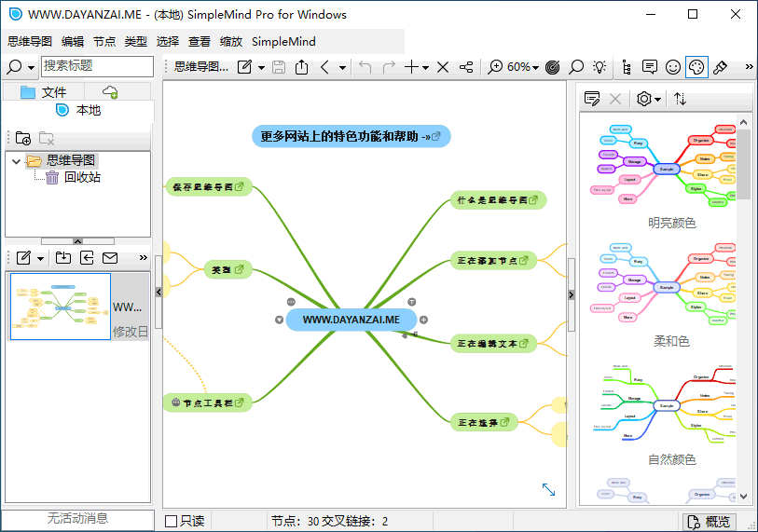Click the pin icon in the toolbar

[x=721, y=67]
